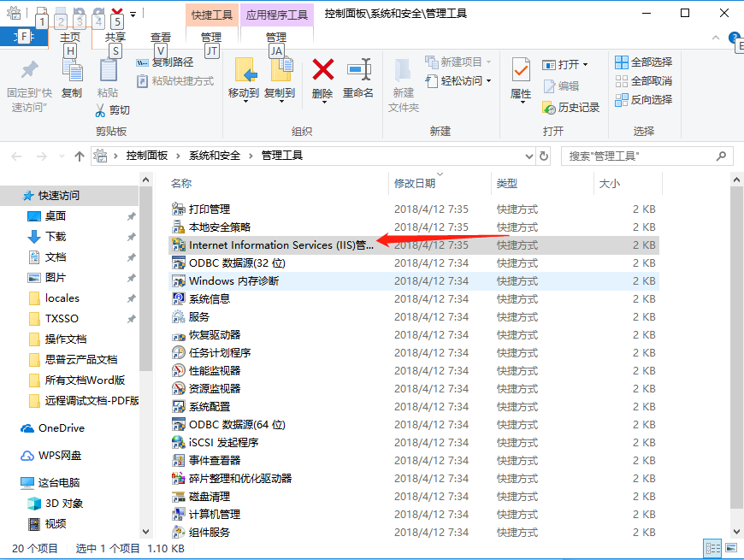This screenshot has width=744, height=560.
Task: Click the search box for 管理工具
Action: (x=640, y=156)
